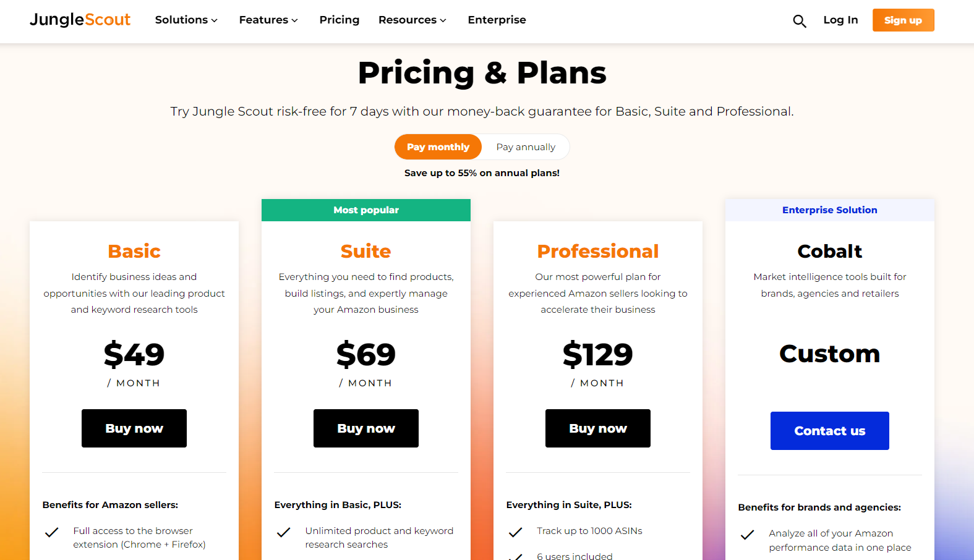The image size is (974, 560).
Task: Open the Pricing menu item
Action: tap(339, 20)
